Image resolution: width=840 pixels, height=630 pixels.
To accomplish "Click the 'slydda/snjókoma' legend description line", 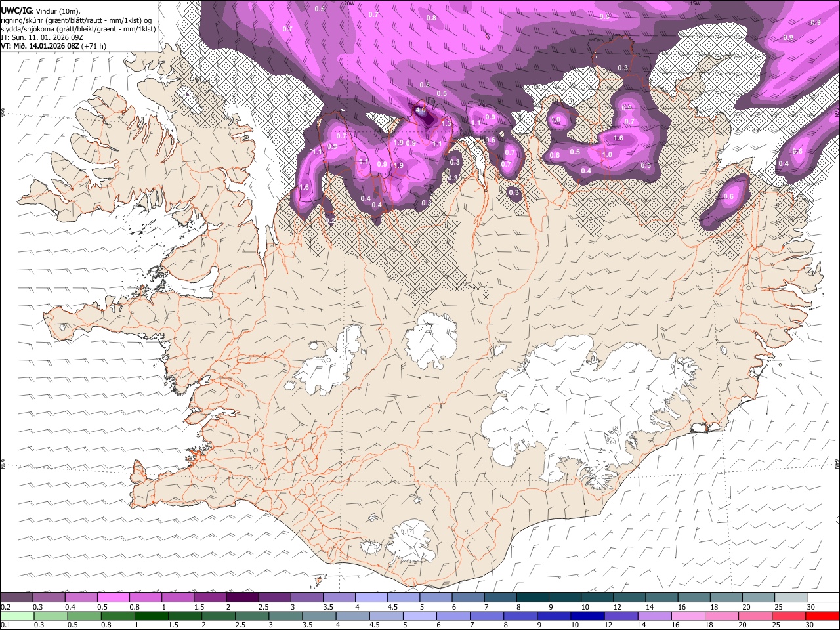I will [78, 29].
